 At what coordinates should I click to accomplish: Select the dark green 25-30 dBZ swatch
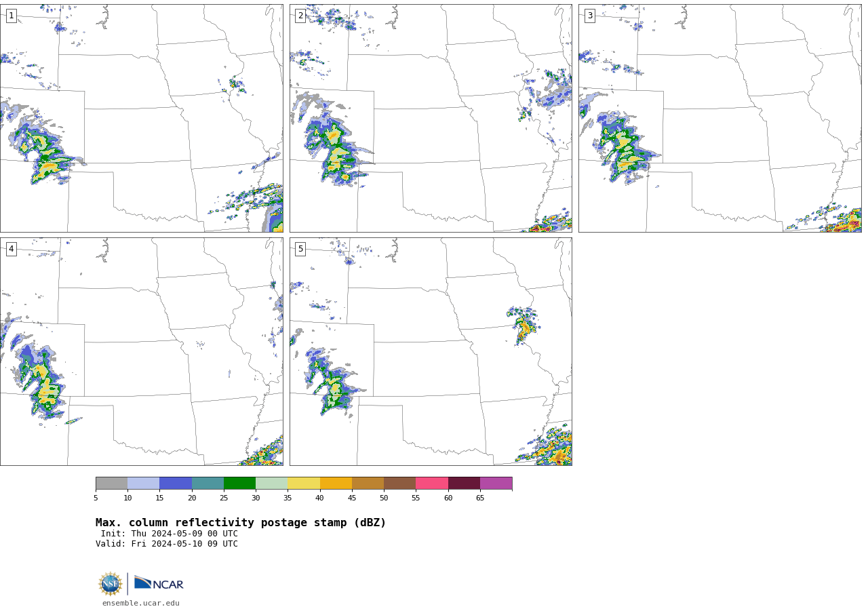(239, 483)
